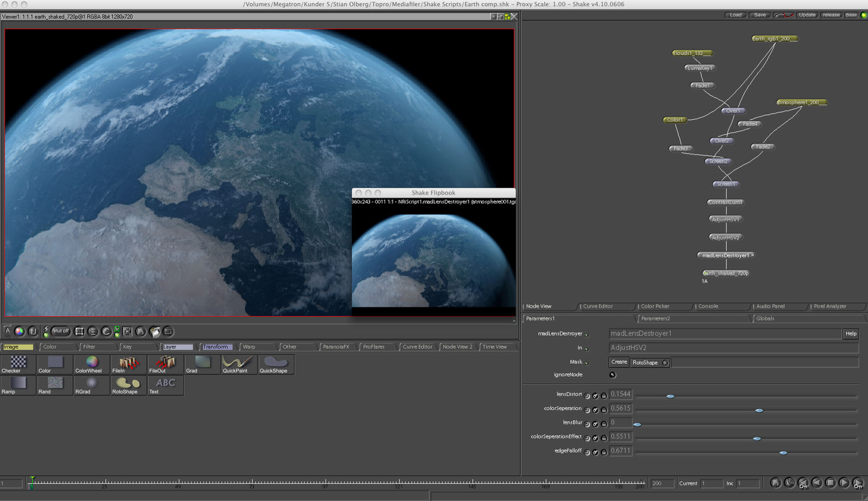Toggle the lock on lensDistort parameter
Screen dimensions: 868x501
click(x=604, y=396)
